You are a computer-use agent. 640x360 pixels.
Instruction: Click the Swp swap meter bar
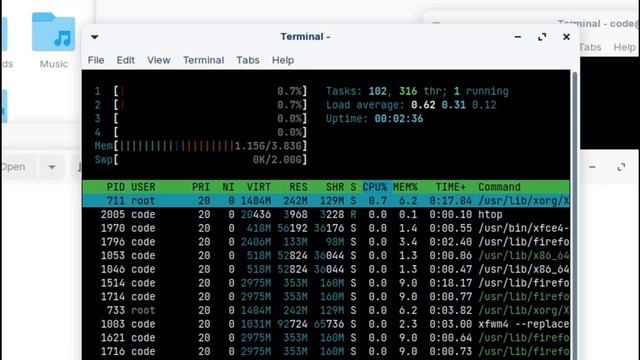click(x=200, y=160)
